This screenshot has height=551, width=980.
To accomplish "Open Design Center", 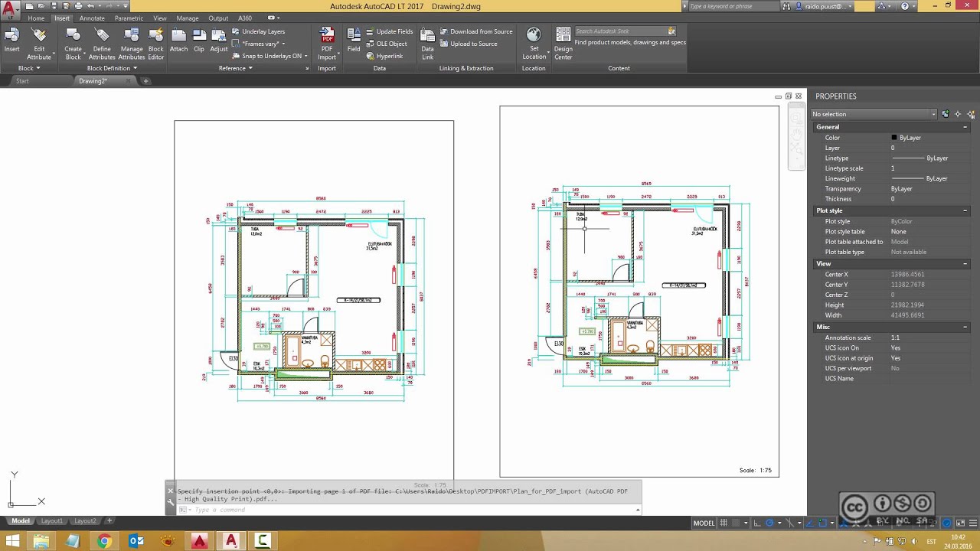I will click(x=563, y=44).
